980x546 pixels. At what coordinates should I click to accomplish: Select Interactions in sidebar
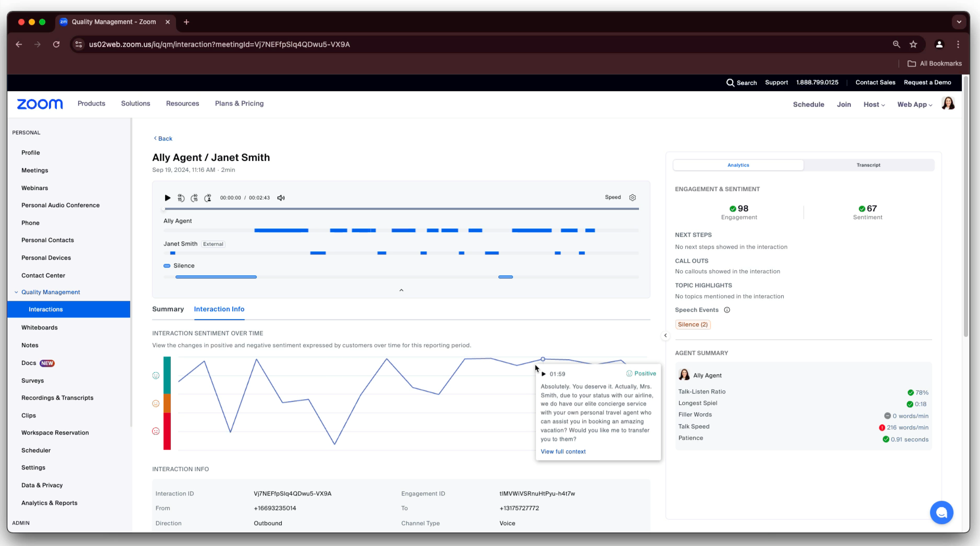69,309
